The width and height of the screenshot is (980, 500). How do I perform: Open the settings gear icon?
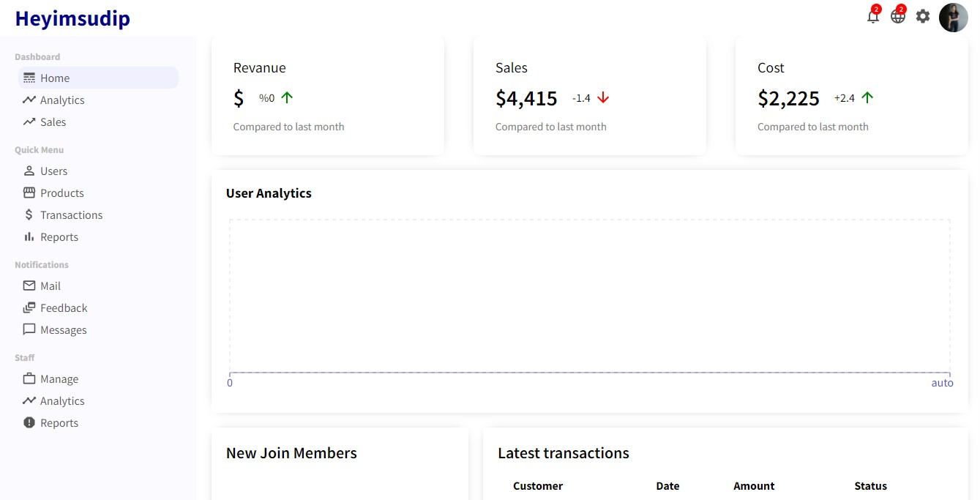(923, 16)
